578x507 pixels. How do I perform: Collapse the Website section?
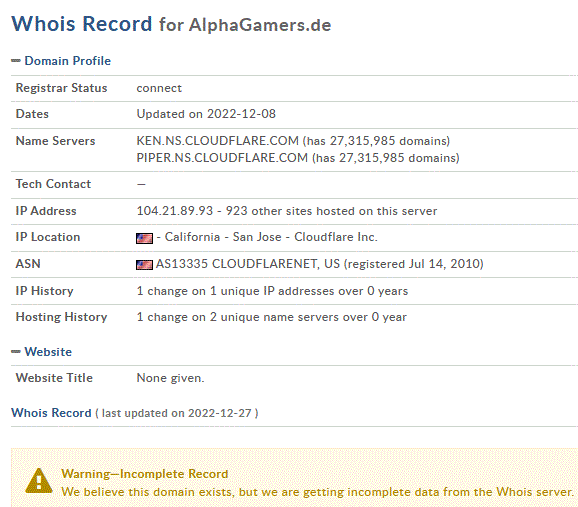[15, 352]
